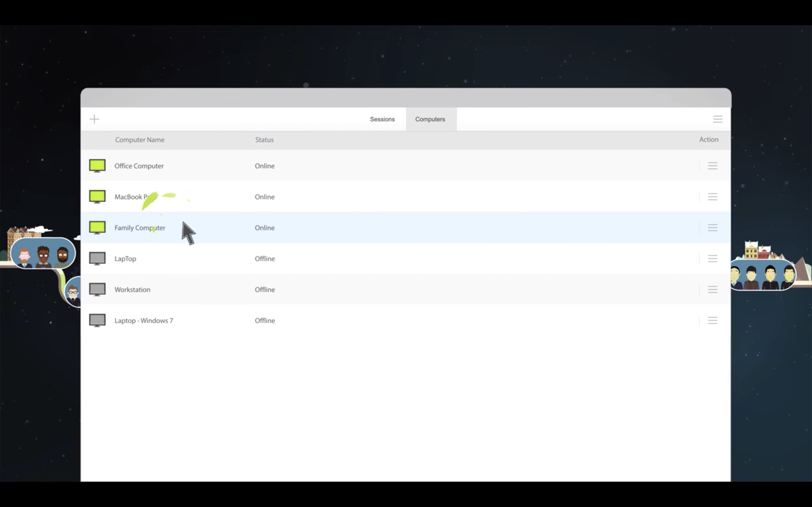
Task: Select the Computers tab
Action: (430, 119)
